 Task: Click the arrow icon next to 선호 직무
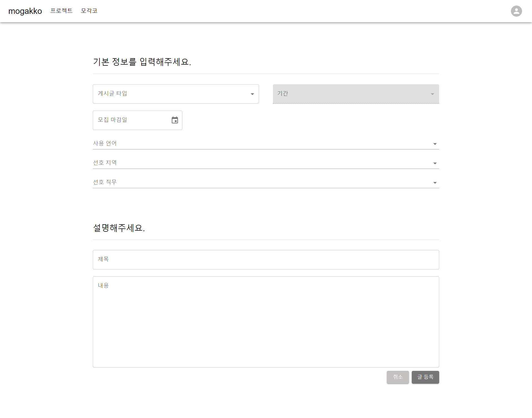(x=435, y=183)
